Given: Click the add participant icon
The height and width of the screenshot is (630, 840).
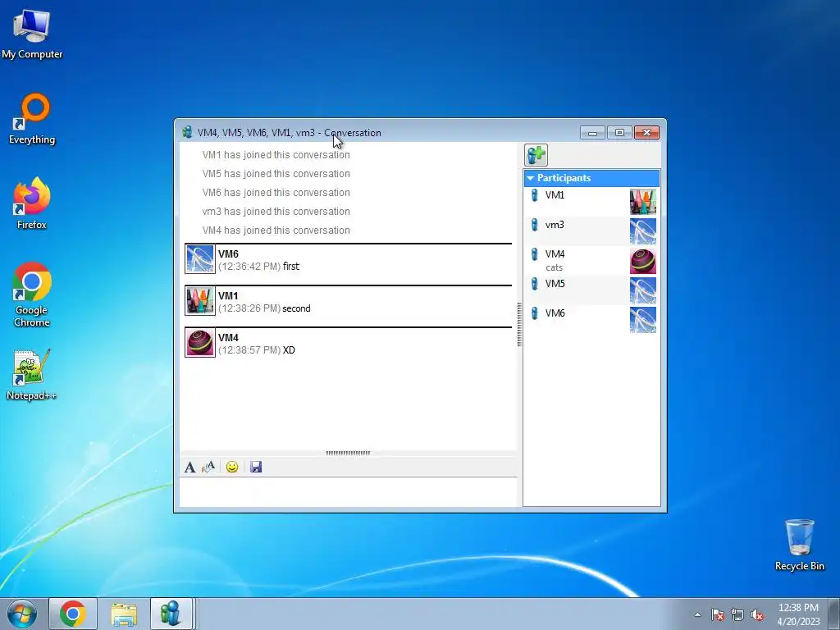Looking at the screenshot, I should point(536,155).
